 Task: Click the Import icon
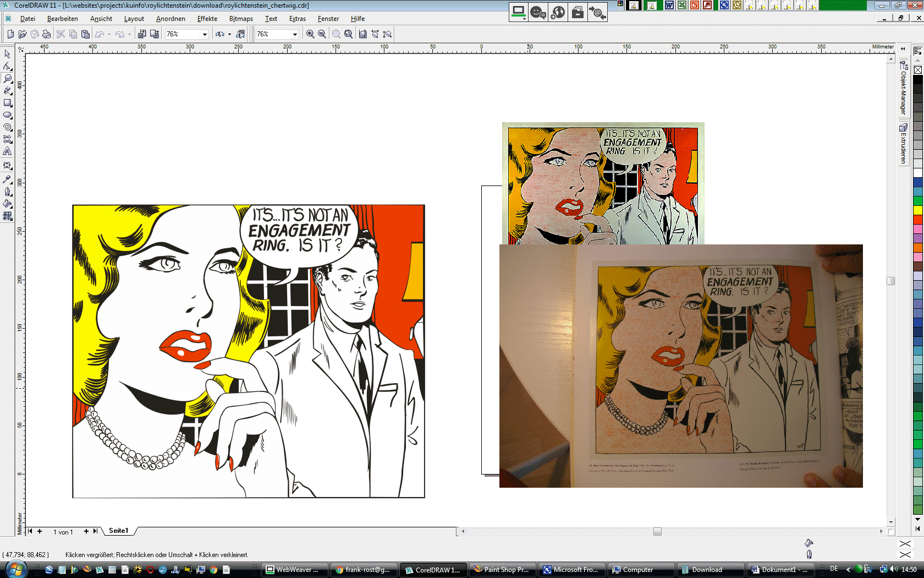(142, 34)
